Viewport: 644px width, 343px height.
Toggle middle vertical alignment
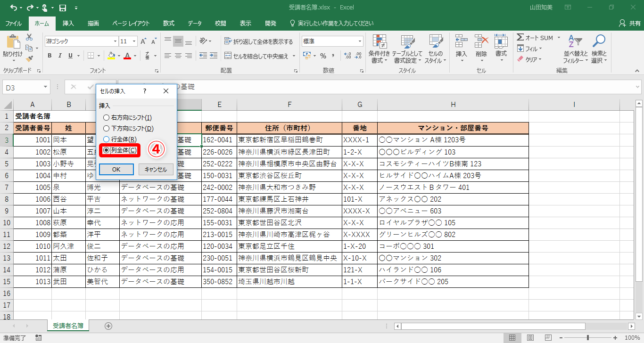[178, 41]
